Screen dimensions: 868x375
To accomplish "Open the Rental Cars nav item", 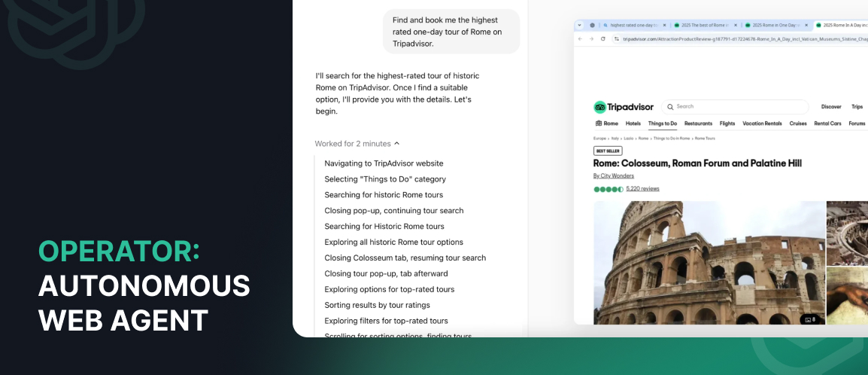I will [x=827, y=123].
